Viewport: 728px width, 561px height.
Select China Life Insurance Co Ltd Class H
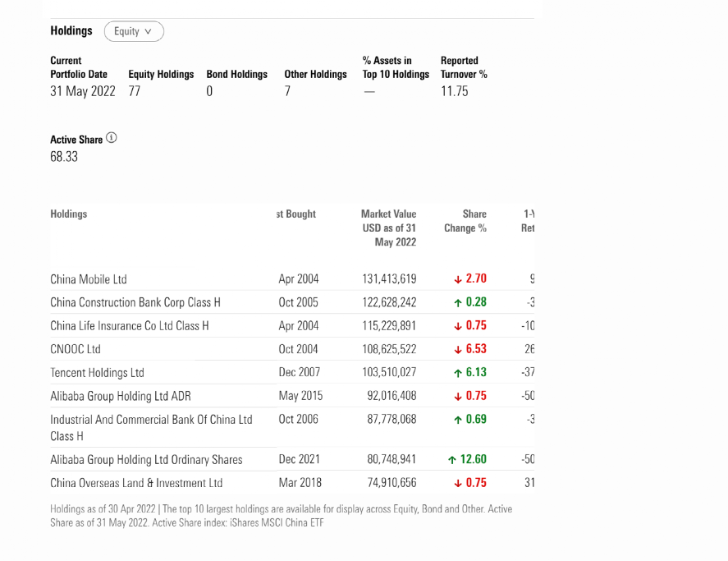point(130,325)
